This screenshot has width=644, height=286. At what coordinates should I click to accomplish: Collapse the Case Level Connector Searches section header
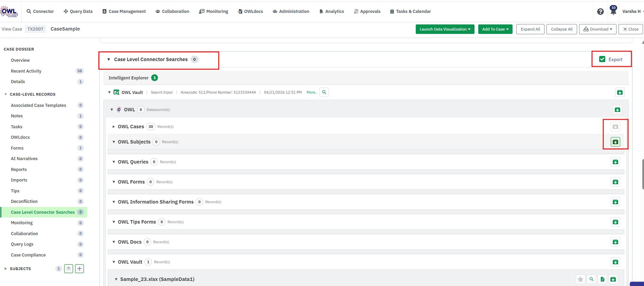coord(109,59)
